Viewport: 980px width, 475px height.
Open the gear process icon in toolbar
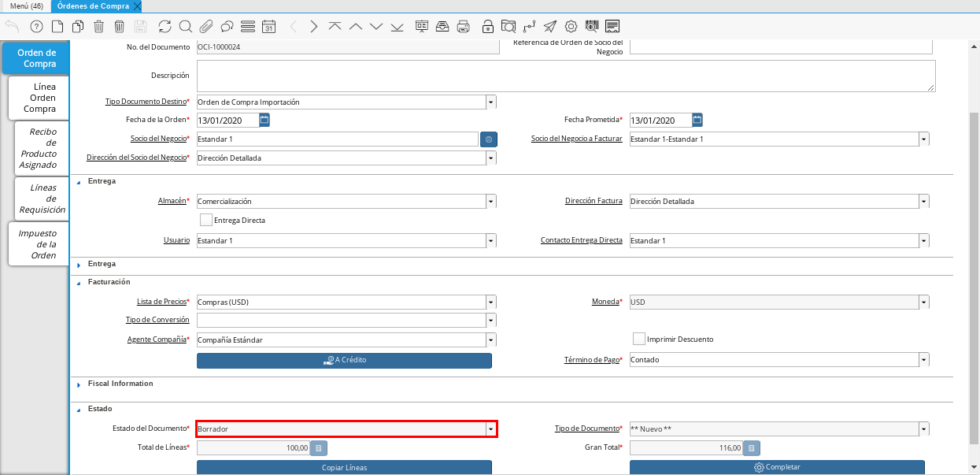(x=571, y=26)
